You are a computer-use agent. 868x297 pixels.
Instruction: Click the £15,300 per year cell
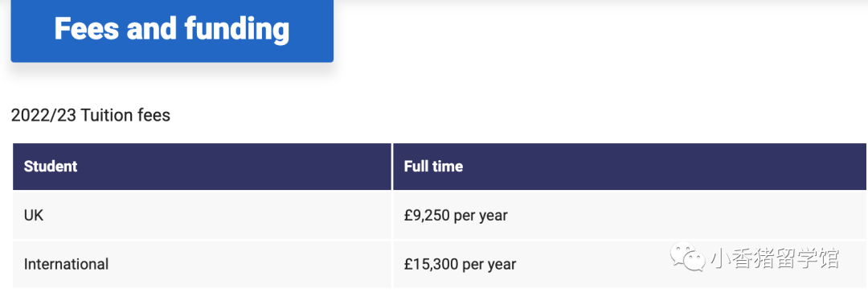pos(629,264)
